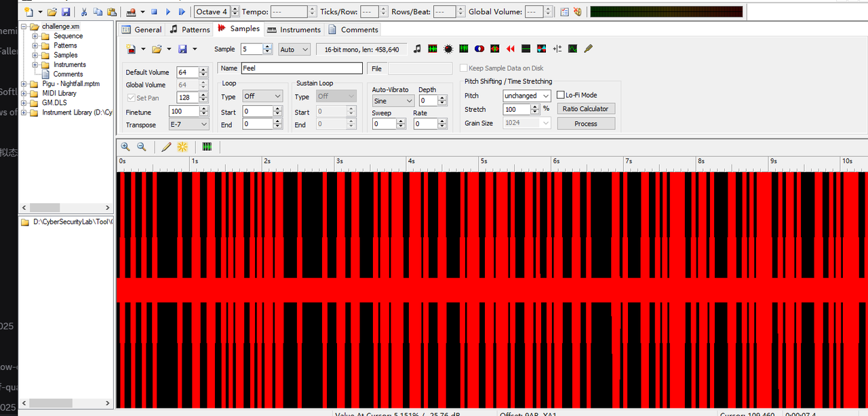
Task: Toggle the Set Pan checkbox
Action: click(x=132, y=98)
